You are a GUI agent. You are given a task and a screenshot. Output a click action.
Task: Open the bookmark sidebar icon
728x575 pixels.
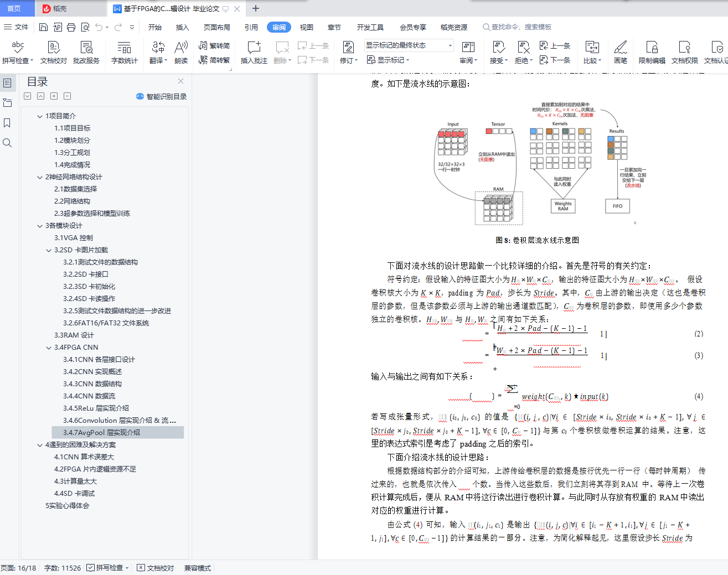(x=7, y=123)
